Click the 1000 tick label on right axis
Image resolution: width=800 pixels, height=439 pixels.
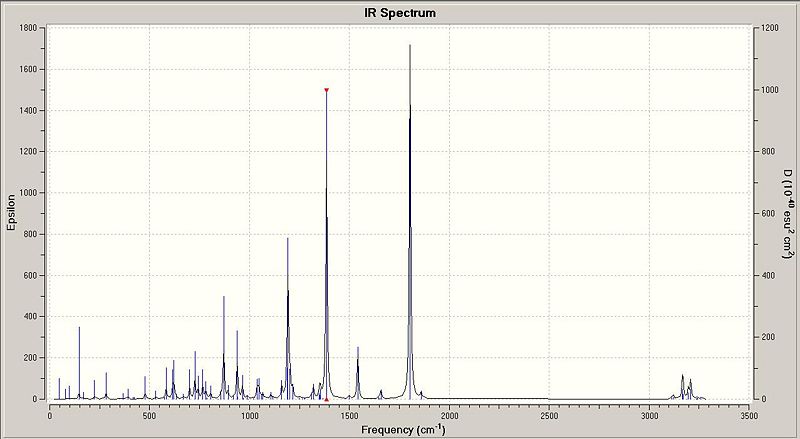(769, 90)
